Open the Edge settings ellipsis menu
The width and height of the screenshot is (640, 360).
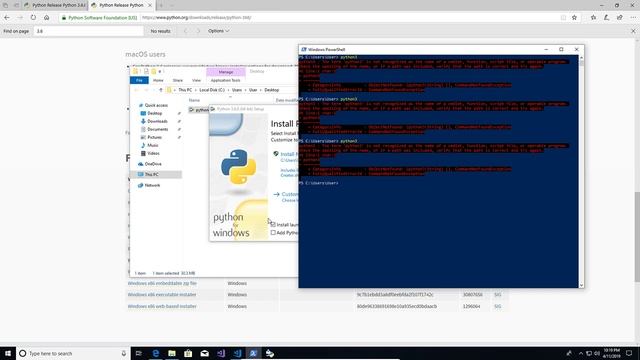[x=633, y=18]
